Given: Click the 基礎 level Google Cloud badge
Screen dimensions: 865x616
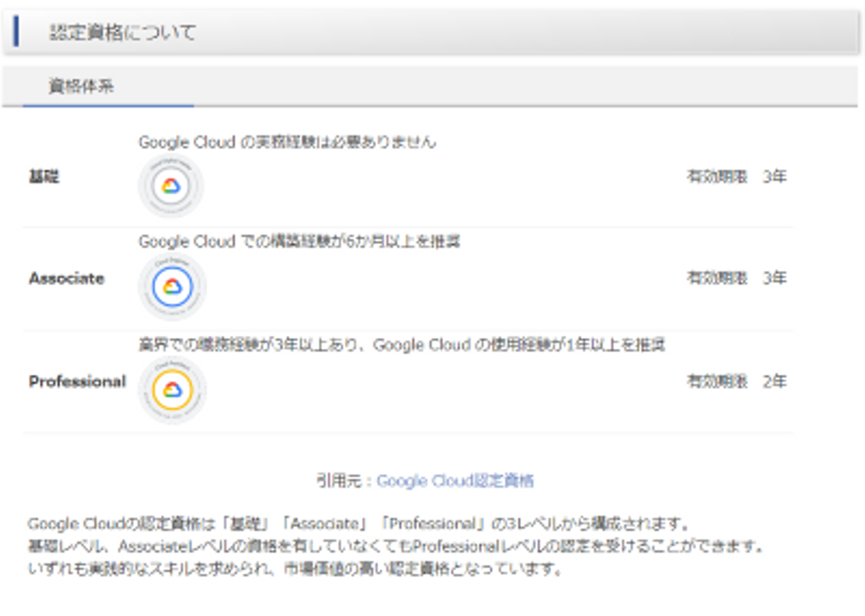Looking at the screenshot, I should [171, 186].
